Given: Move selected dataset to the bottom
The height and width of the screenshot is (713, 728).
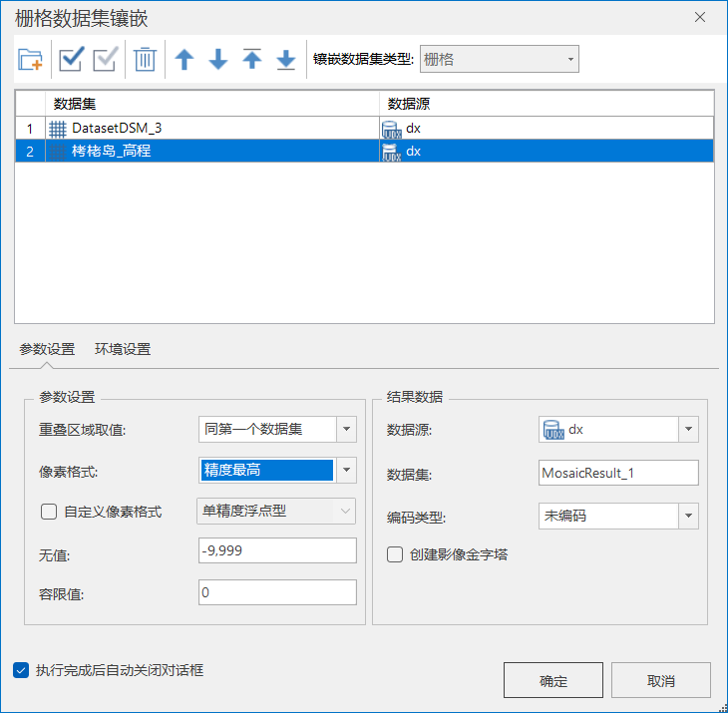Looking at the screenshot, I should [286, 60].
